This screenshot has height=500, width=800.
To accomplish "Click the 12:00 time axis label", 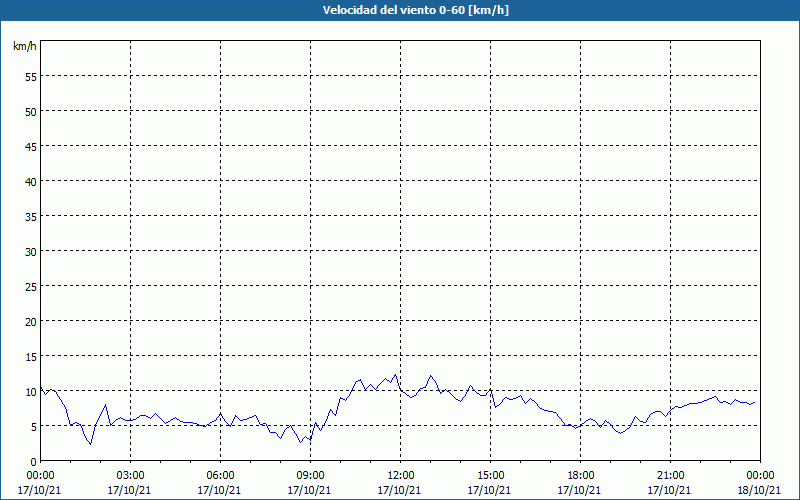I will 400,475.
